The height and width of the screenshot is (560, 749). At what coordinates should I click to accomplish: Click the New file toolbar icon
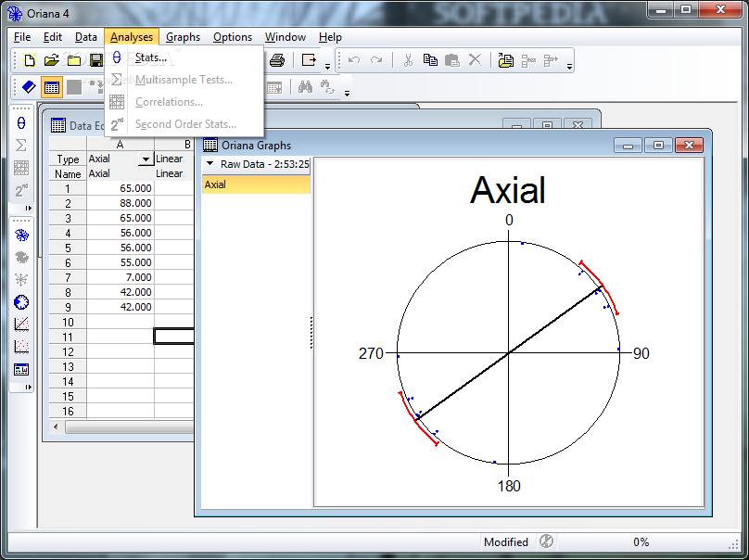30,60
